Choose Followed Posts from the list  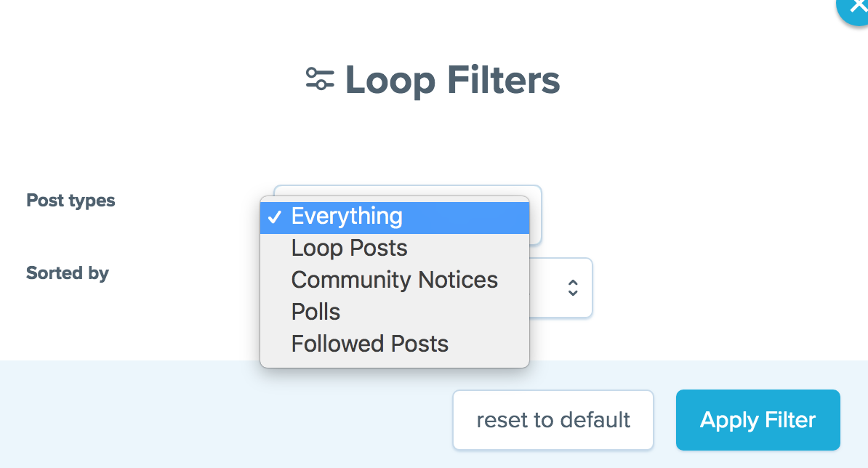click(x=369, y=344)
